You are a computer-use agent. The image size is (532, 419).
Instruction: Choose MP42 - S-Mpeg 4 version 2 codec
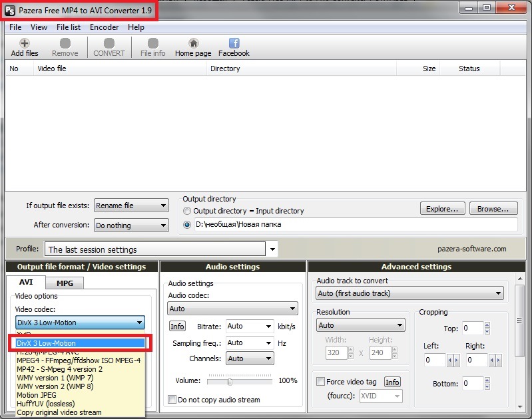(x=81, y=369)
